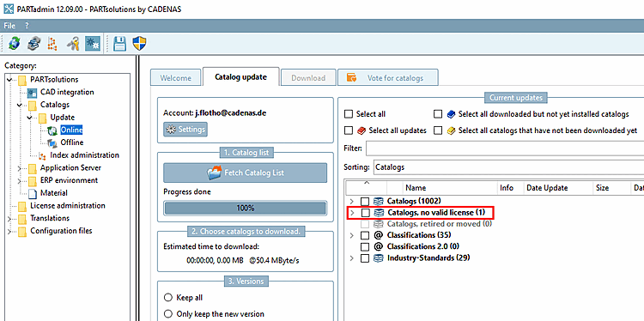Screen dimensions: 644x321
Task: Expand the ERP environment node
Action: pos(20,180)
